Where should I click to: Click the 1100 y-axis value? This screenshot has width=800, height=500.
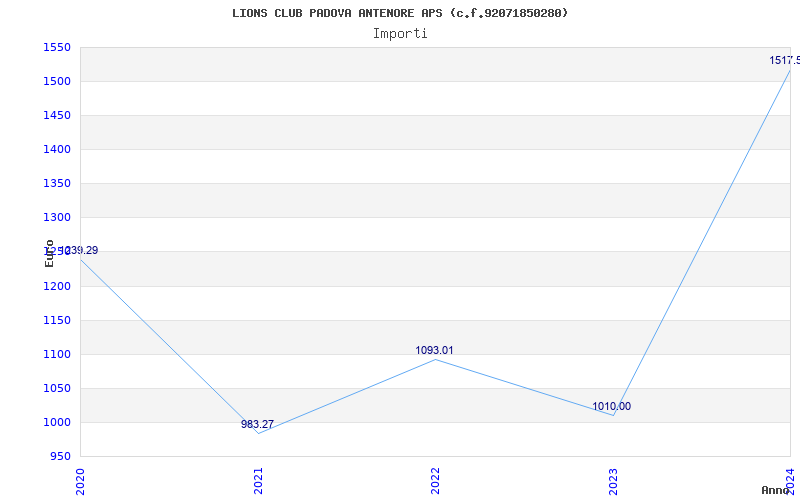pyautogui.click(x=57, y=355)
